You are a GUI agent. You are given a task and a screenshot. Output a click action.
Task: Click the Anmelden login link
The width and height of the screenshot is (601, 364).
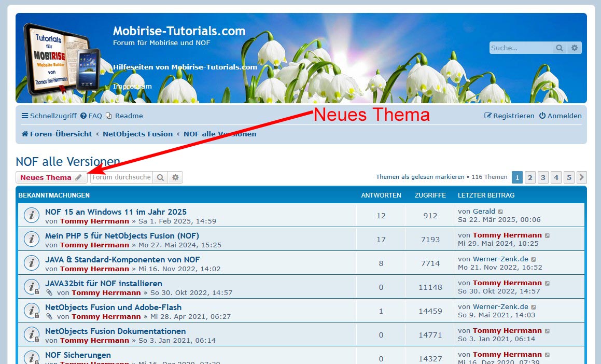click(561, 116)
